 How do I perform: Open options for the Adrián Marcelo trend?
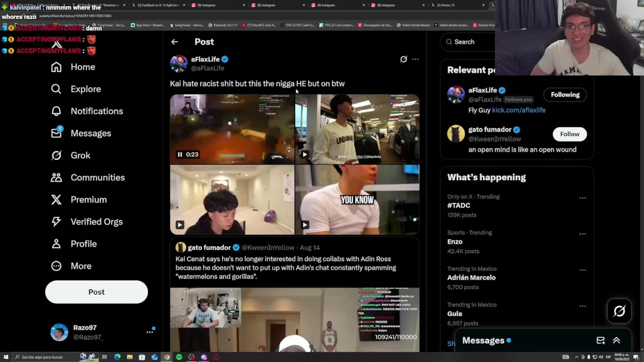(582, 270)
